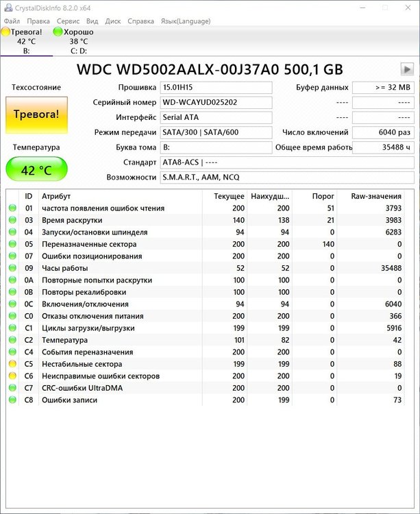
Task: Click the status dot for Ошибки позиционирования
Action: (12, 256)
